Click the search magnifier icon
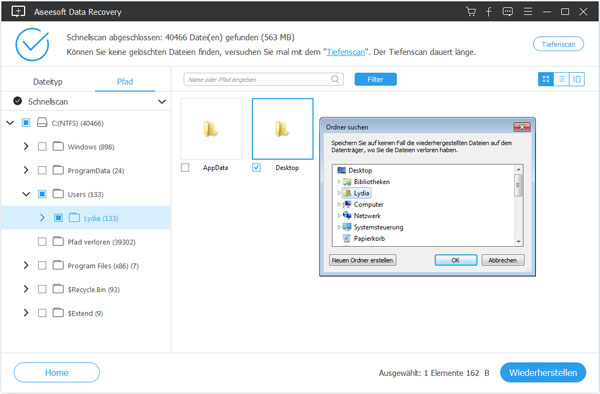 [x=335, y=79]
